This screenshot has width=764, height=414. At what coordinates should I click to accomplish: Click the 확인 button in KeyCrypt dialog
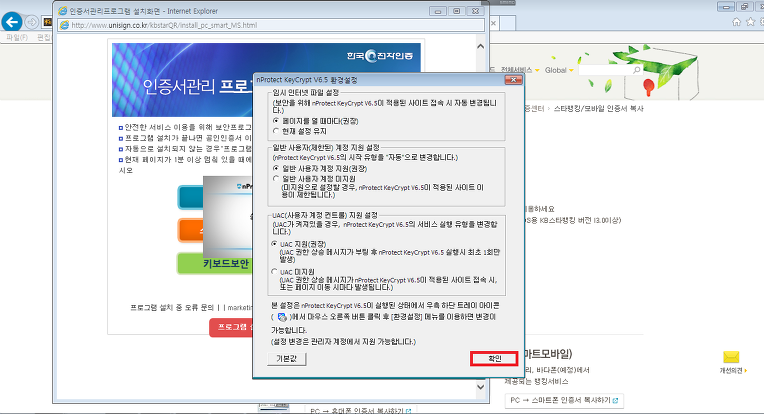[494, 358]
